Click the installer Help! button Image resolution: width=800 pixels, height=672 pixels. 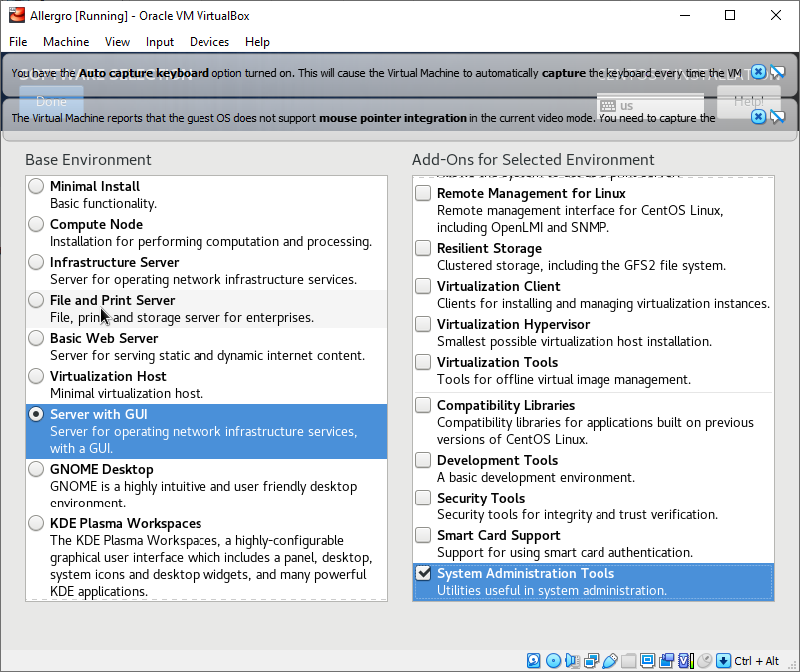[748, 101]
